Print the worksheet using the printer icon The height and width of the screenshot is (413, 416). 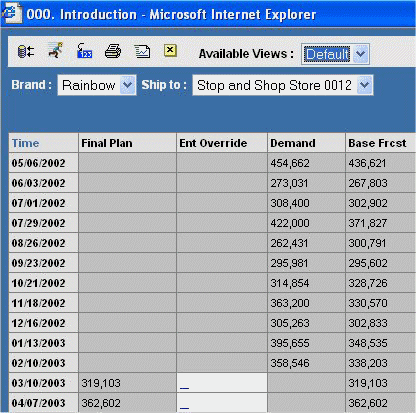[113, 51]
